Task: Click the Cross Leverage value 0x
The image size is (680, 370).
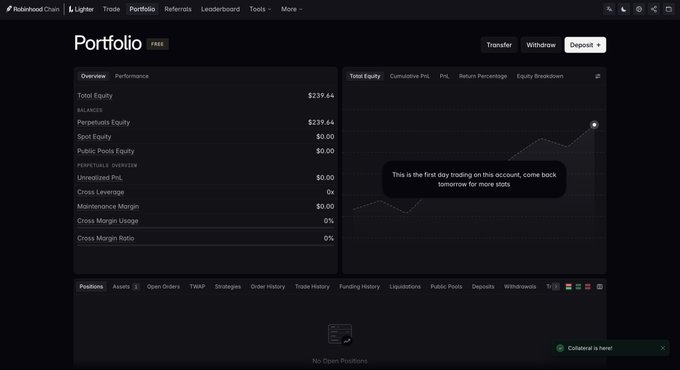Action: point(330,192)
